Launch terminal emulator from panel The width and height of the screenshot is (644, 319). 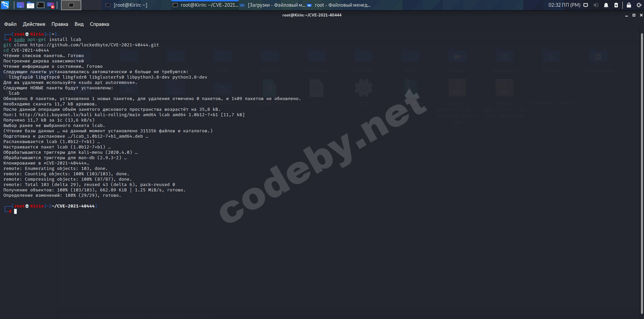pyautogui.click(x=41, y=5)
